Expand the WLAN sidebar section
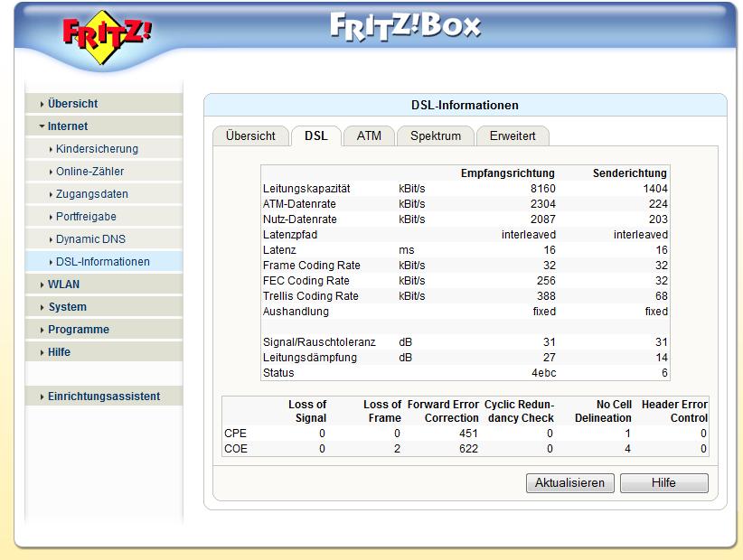The height and width of the screenshot is (560, 743). [x=104, y=284]
